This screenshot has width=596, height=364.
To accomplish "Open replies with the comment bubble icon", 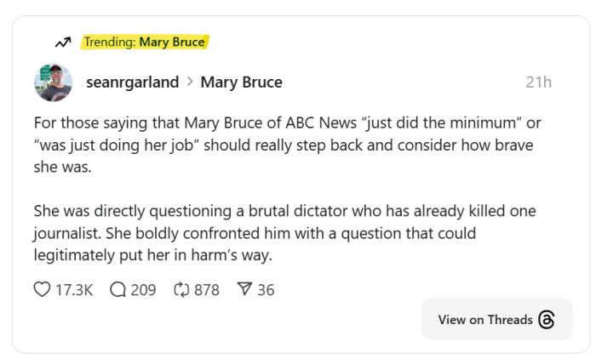I will [118, 290].
